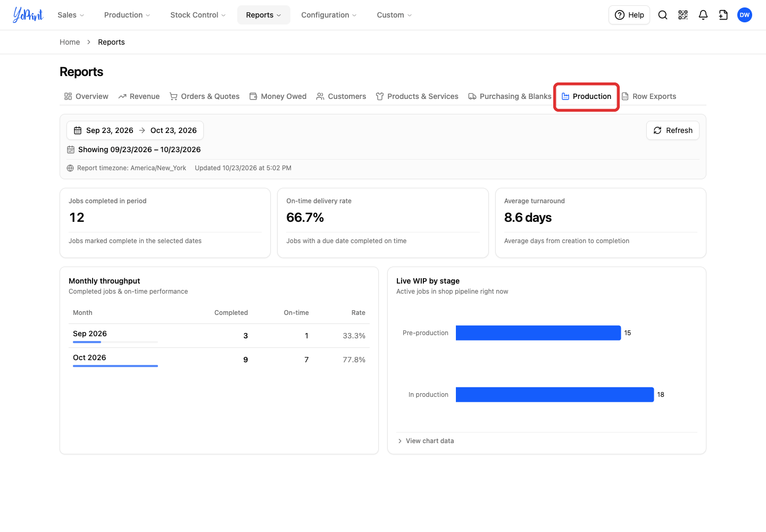Go to the Home breadcrumb link

(x=70, y=42)
